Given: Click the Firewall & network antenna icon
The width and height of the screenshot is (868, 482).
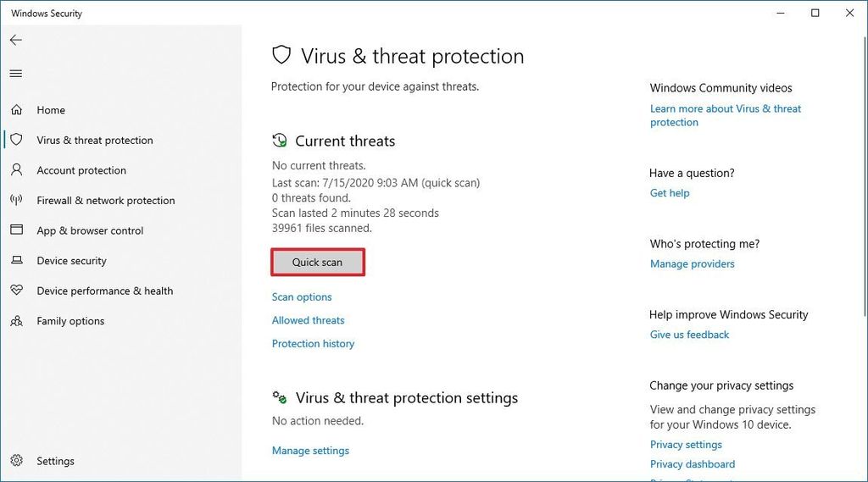Looking at the screenshot, I should pyautogui.click(x=17, y=200).
